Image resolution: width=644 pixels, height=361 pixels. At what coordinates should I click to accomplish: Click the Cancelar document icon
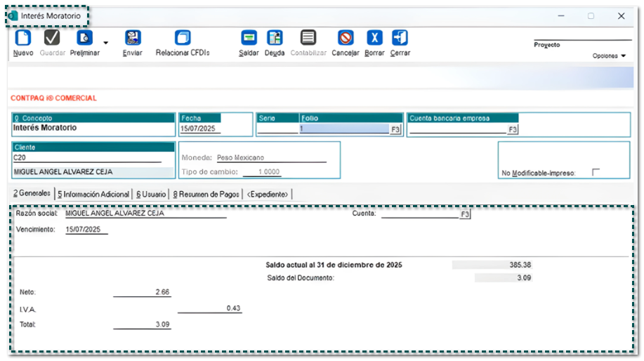(x=345, y=38)
